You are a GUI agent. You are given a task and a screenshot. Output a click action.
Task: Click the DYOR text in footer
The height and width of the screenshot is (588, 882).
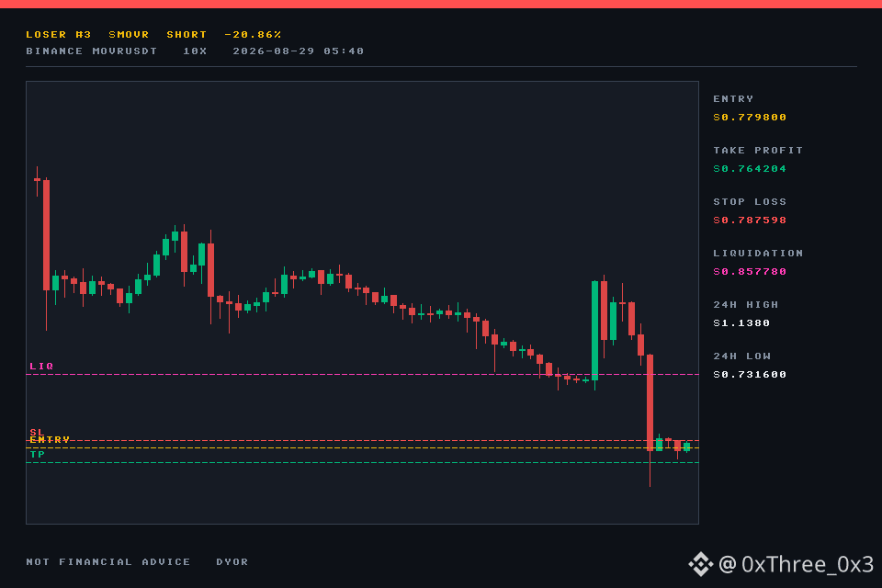click(232, 561)
